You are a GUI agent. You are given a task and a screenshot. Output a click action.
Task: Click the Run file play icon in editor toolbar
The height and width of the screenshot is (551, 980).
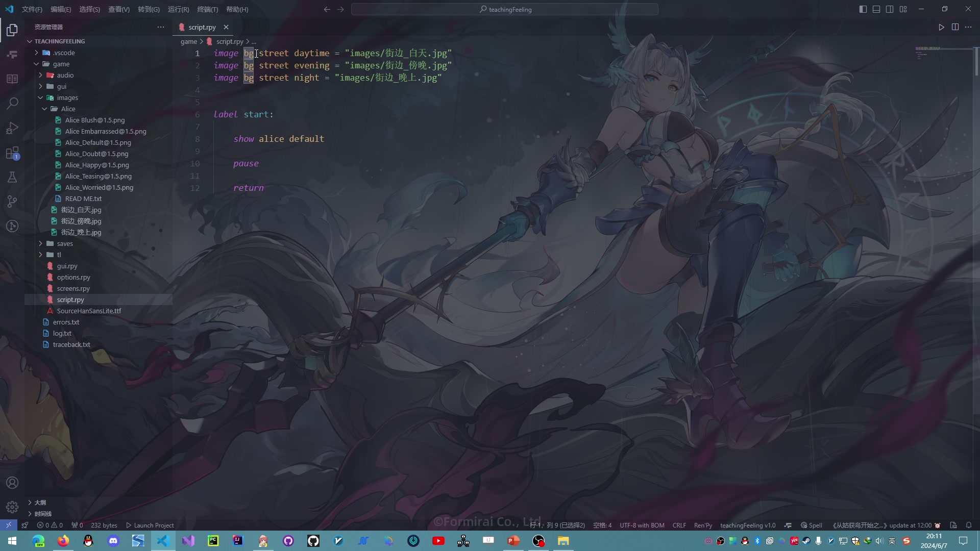point(941,27)
